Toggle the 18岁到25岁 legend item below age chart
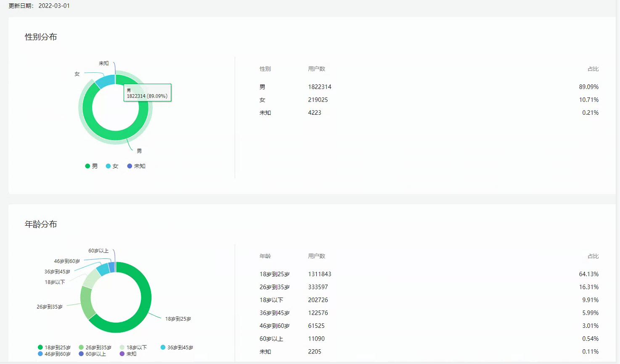Image resolution: width=620 pixels, height=364 pixels. 54,348
